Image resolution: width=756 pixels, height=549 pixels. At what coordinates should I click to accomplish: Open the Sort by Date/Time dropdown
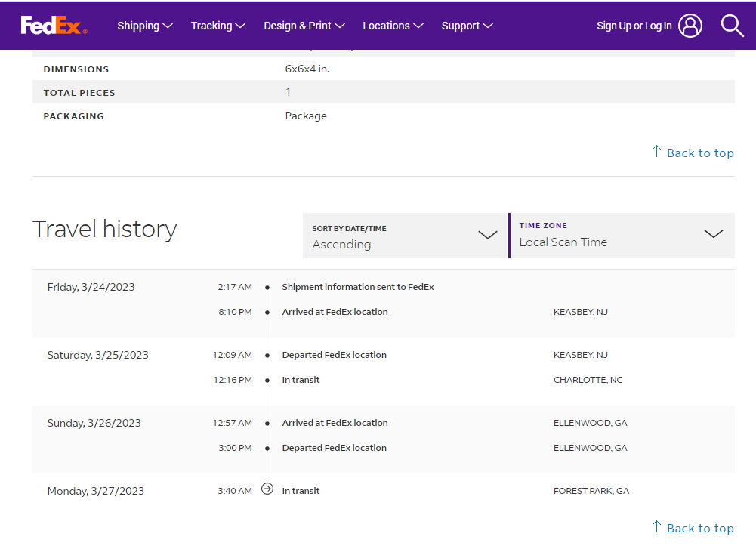tap(487, 235)
